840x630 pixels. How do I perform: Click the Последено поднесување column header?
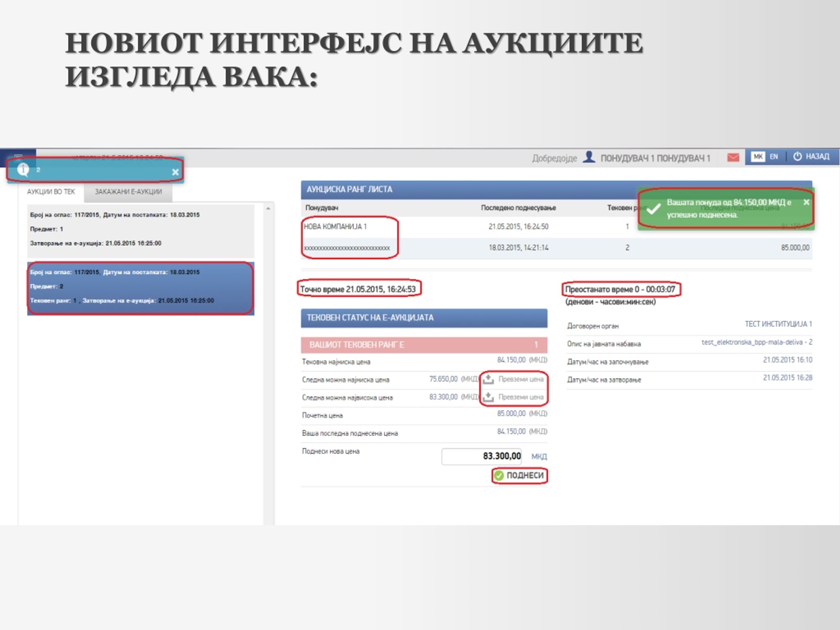point(518,208)
